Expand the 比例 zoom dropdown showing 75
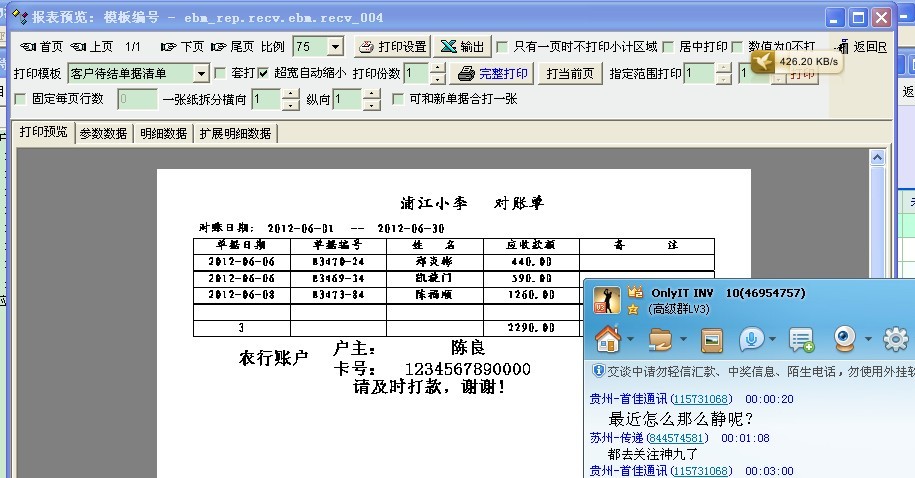Screen dimensions: 915x478 click(334, 47)
